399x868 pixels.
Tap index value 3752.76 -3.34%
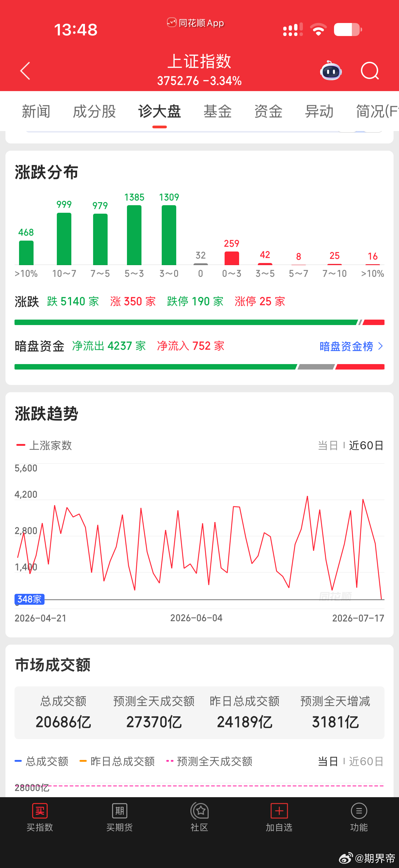199,81
